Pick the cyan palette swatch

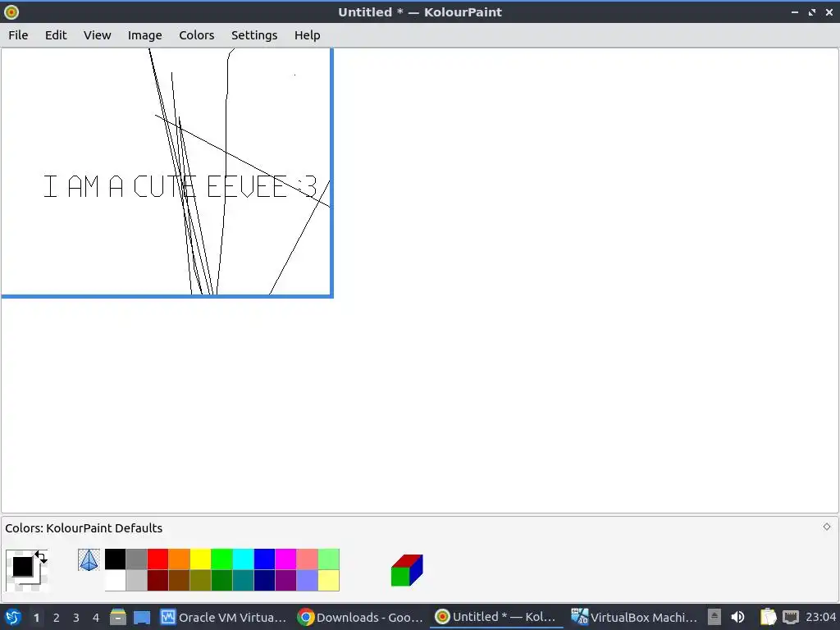[x=243, y=559]
